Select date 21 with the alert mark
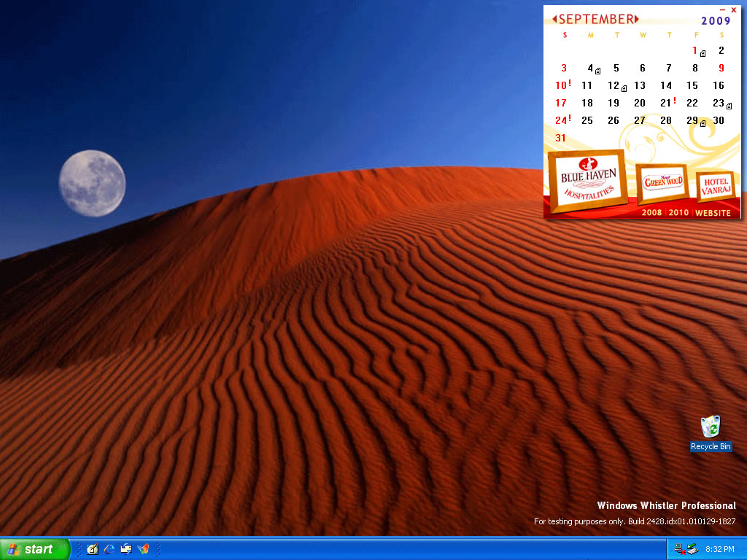747x560 pixels. pos(666,103)
